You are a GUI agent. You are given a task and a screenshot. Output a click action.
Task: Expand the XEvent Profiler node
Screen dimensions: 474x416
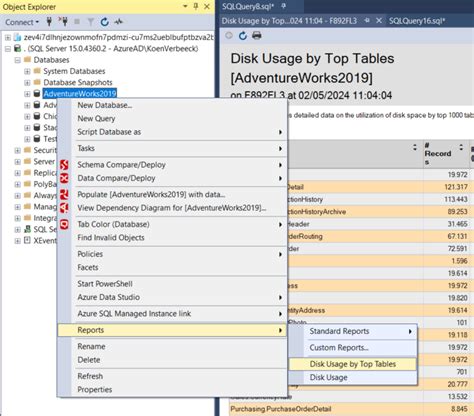18,241
